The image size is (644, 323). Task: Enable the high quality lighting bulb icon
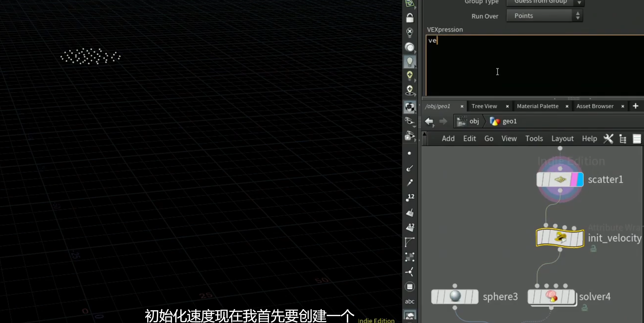[410, 76]
